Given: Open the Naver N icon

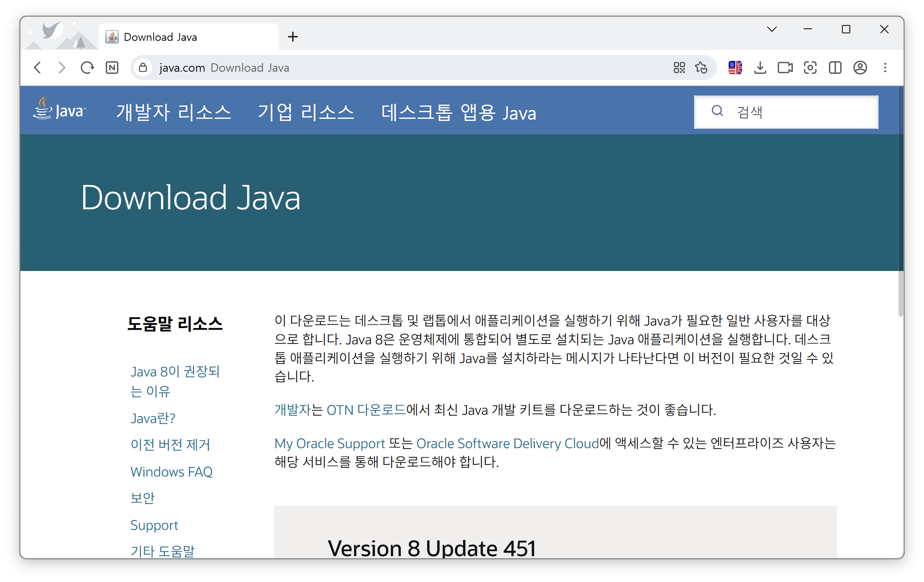Looking at the screenshot, I should point(112,68).
